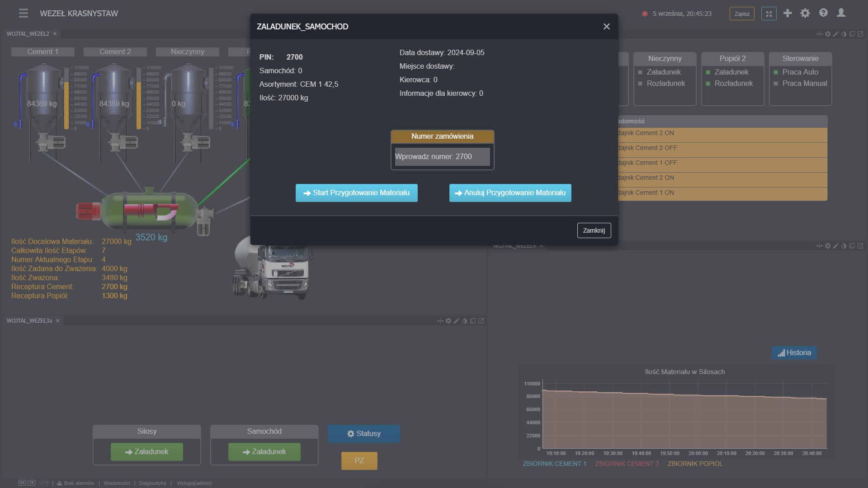Click the fullscreen expand icon in top bar
Screen dimensions: 868x488
point(769,14)
